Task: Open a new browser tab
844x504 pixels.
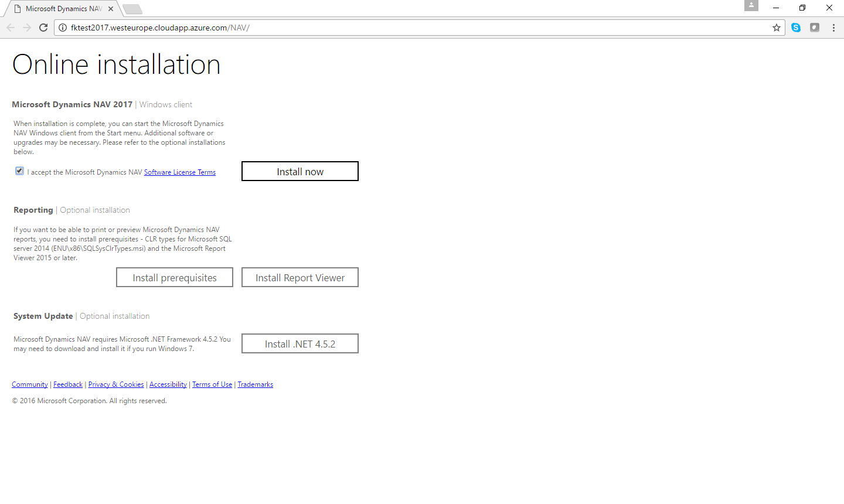Action: 132,9
